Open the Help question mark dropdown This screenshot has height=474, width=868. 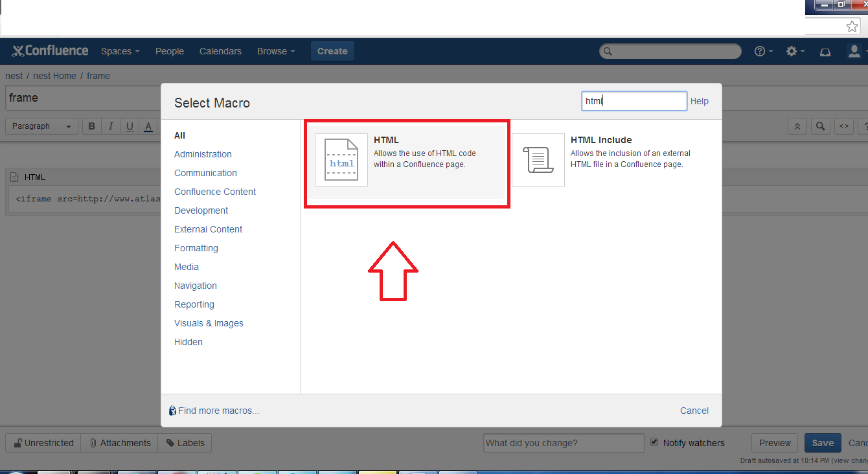(x=764, y=51)
